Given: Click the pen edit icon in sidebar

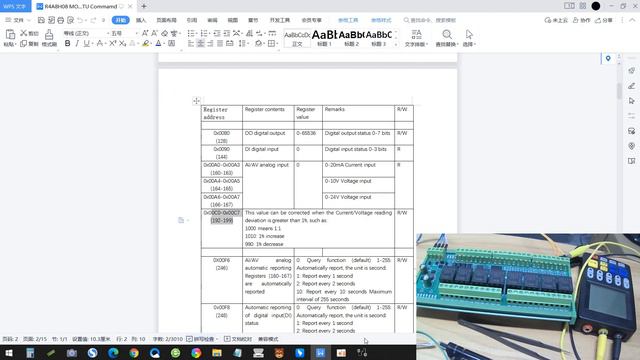Looking at the screenshot, I should coord(631,86).
